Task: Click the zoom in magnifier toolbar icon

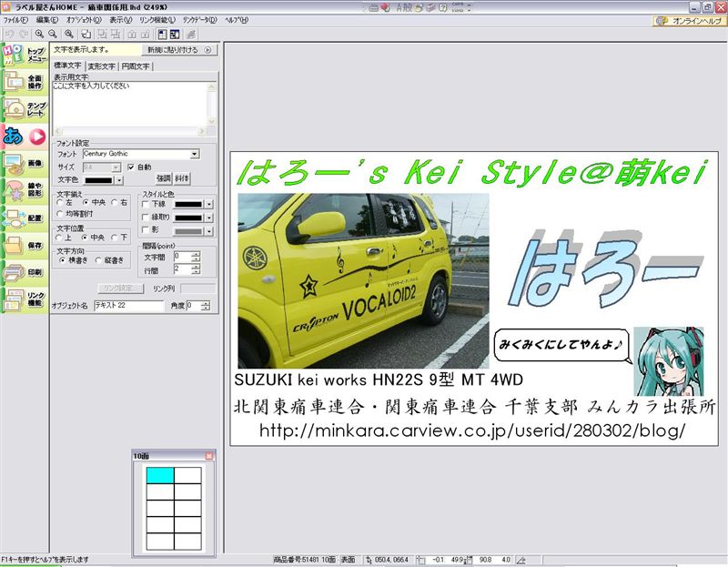Action: (x=39, y=34)
